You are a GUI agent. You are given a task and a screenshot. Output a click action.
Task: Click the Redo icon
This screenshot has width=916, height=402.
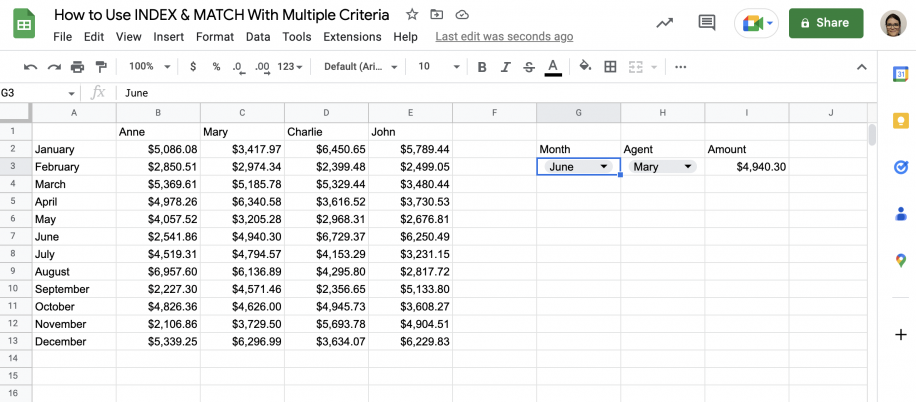tap(54, 67)
